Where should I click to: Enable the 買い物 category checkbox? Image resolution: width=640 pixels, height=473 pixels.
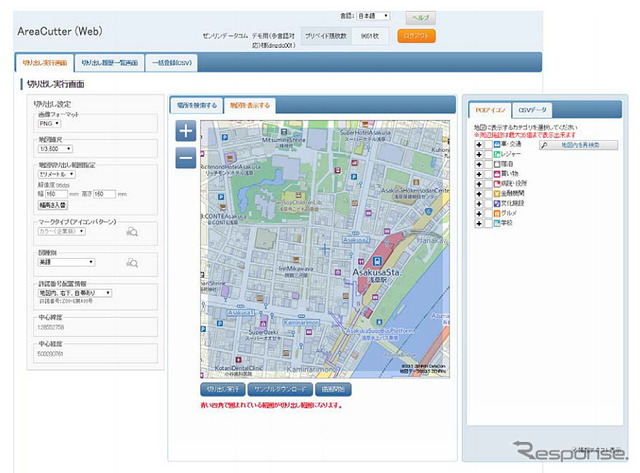488,174
